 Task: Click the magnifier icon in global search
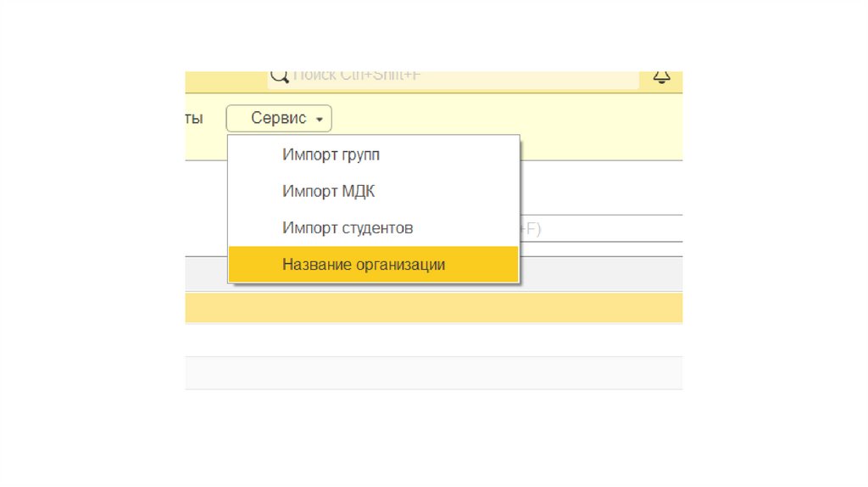[280, 76]
